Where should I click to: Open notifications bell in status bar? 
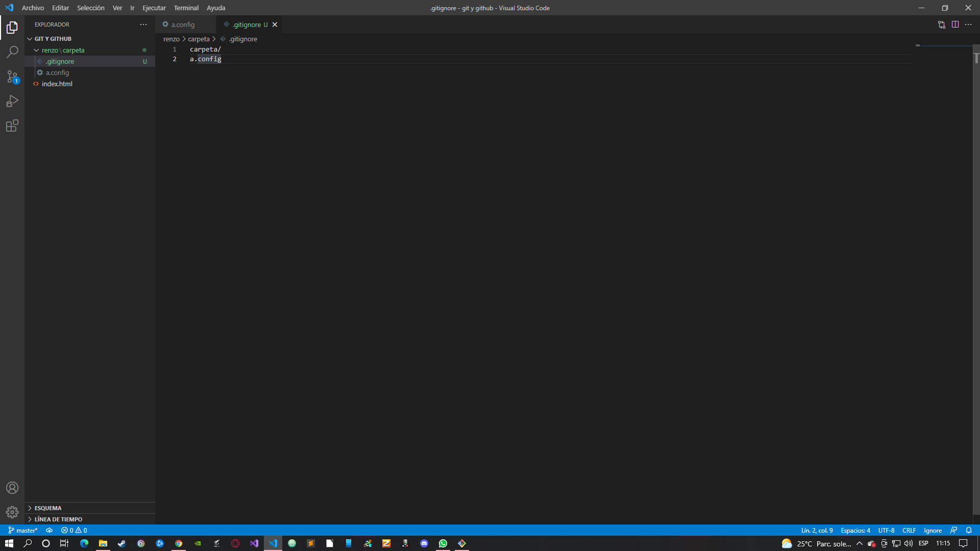tap(969, 530)
